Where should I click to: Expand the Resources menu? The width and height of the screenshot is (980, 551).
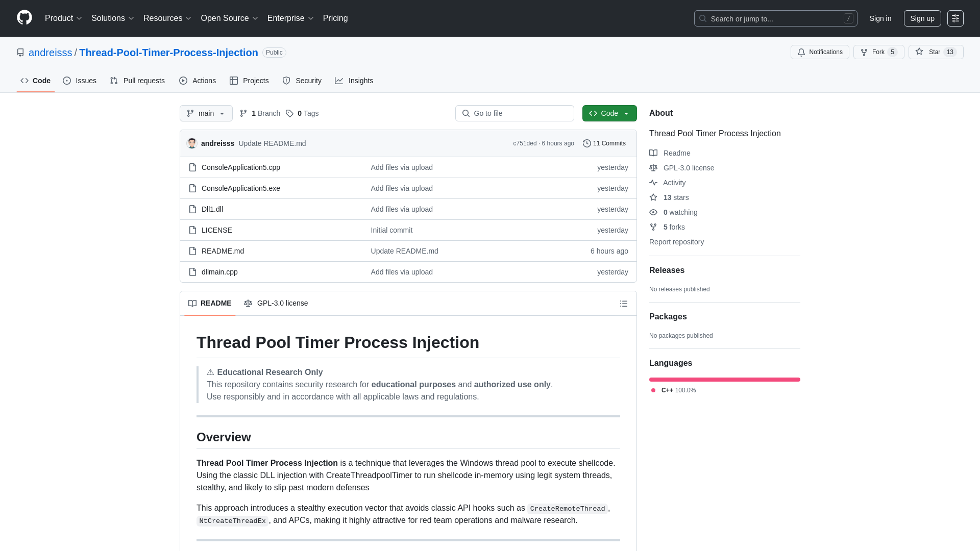point(167,18)
